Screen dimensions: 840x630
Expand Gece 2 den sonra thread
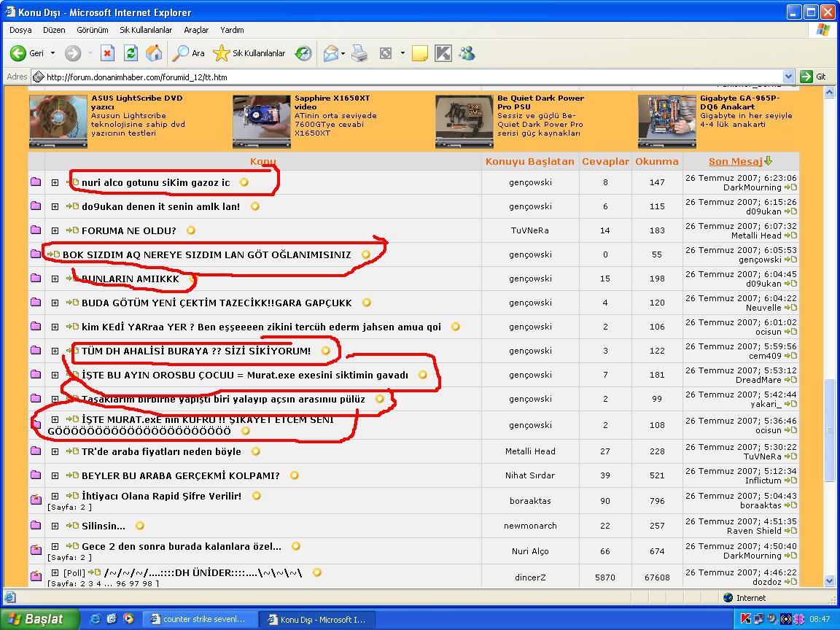click(55, 546)
